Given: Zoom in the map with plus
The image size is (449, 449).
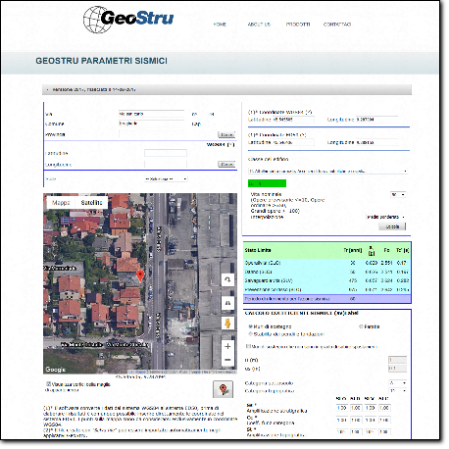Looking at the screenshot, I should (x=228, y=346).
